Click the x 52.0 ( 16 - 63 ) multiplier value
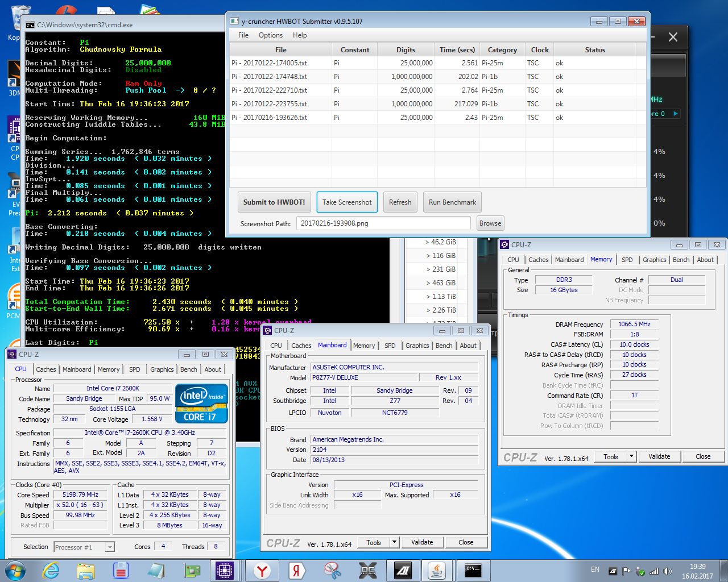Image resolution: width=728 pixels, height=582 pixels. click(x=81, y=505)
